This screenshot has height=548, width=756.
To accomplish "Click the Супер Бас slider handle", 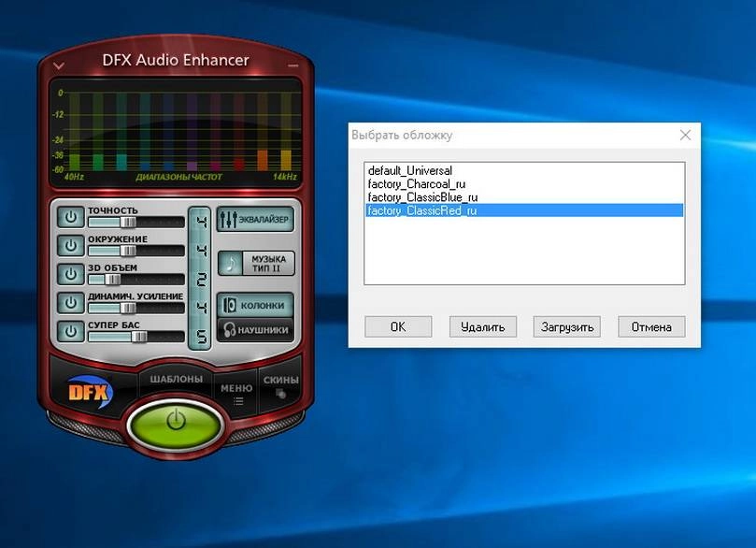I will pos(139,337).
